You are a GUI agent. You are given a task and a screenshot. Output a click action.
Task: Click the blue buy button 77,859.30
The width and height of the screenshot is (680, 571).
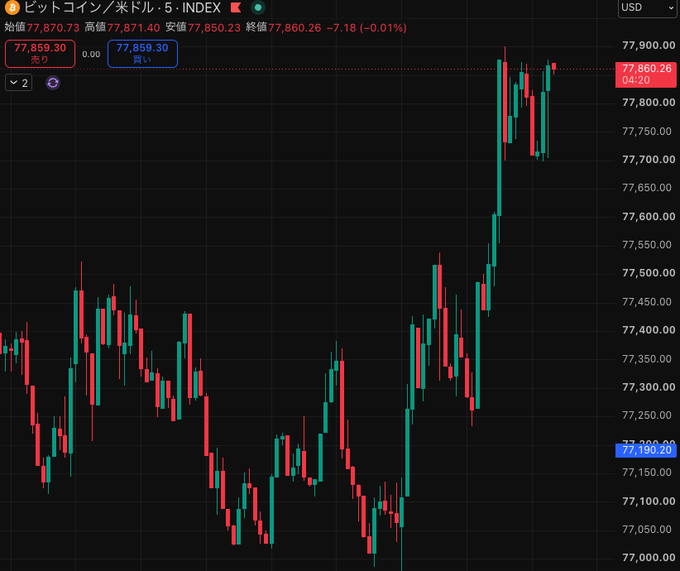tap(142, 53)
